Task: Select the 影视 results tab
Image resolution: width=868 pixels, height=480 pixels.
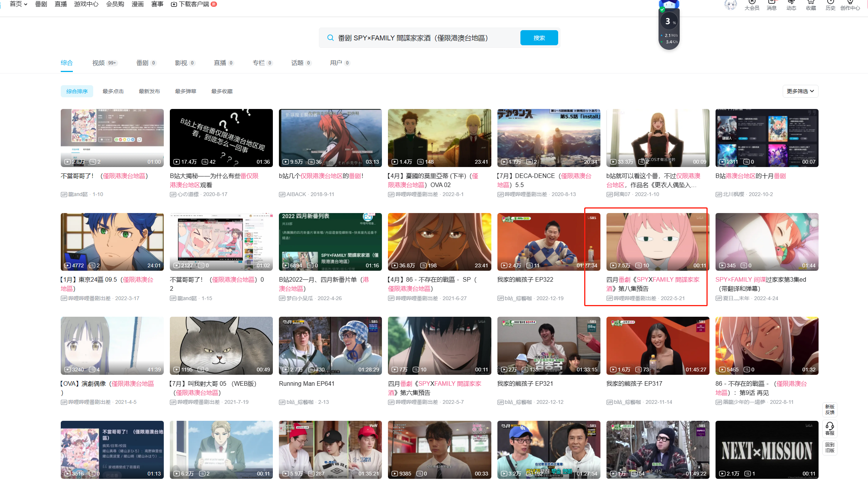Action: pos(185,63)
